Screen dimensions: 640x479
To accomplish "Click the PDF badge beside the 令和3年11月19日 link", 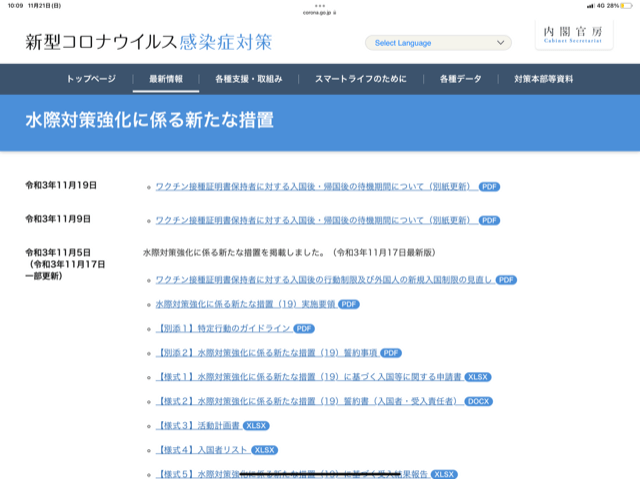I will 489,186.
